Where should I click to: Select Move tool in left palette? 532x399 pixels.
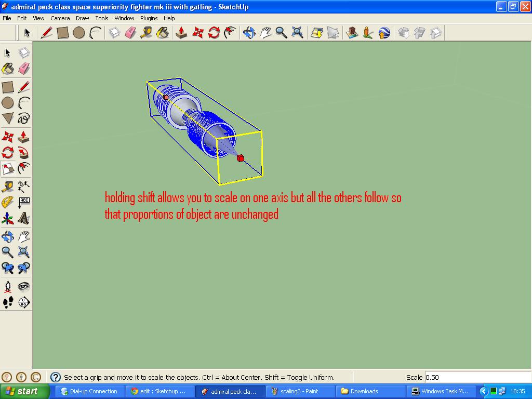click(8, 137)
